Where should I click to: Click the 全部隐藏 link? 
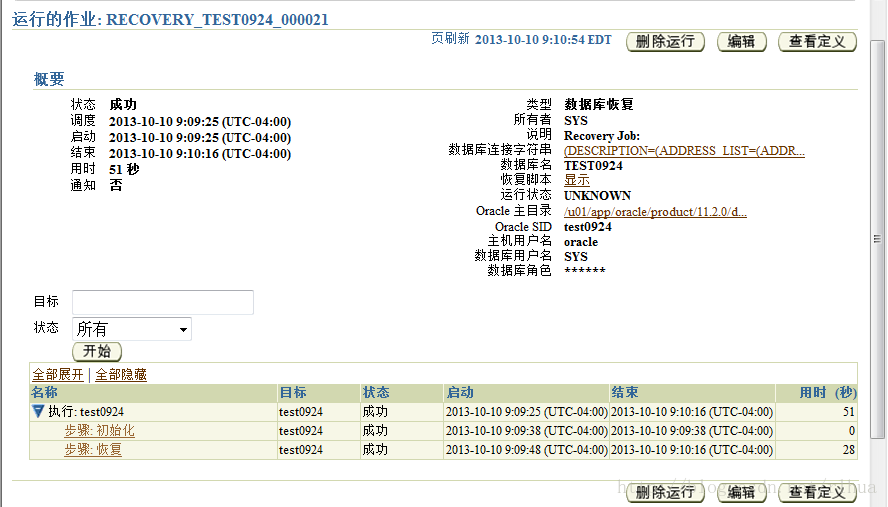[121, 374]
